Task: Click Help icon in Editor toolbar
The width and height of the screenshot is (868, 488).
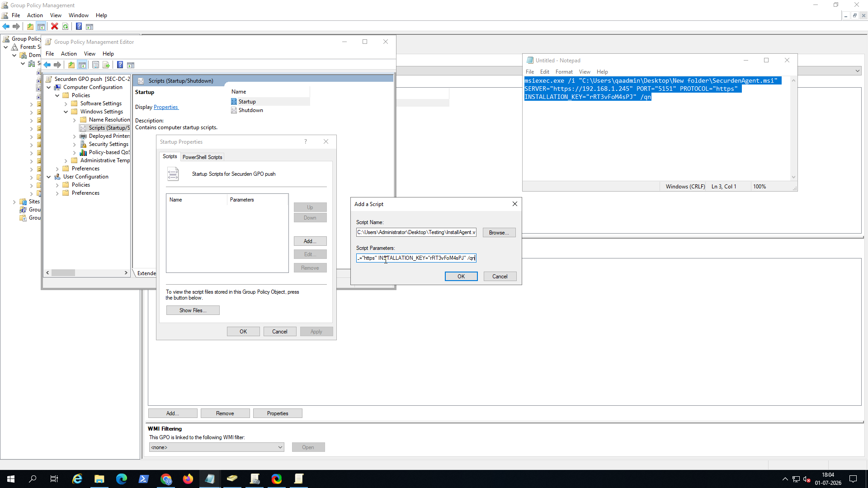Action: 120,65
